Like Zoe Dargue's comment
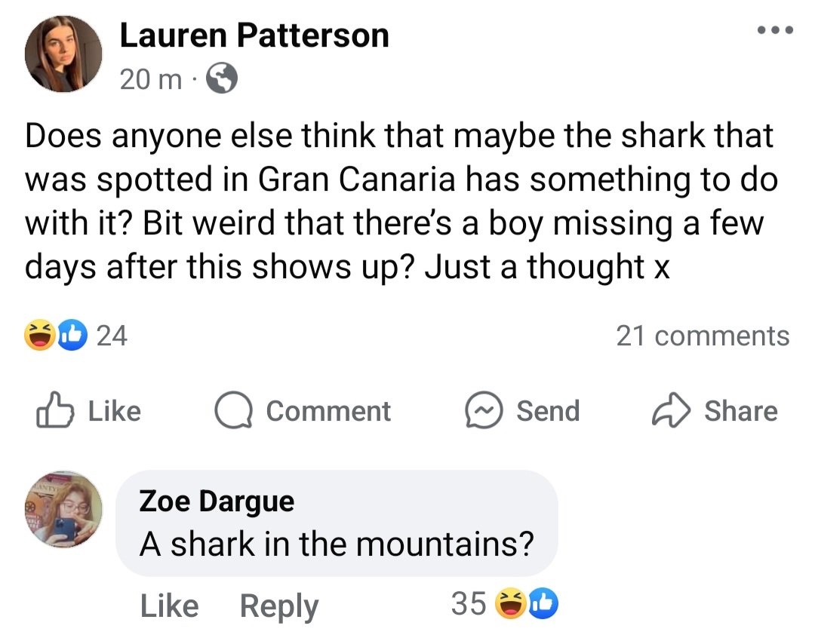Screen dimensions: 815x644 pos(169,606)
